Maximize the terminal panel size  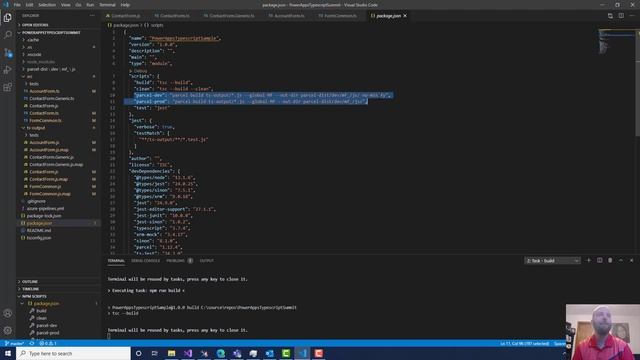click(621, 260)
